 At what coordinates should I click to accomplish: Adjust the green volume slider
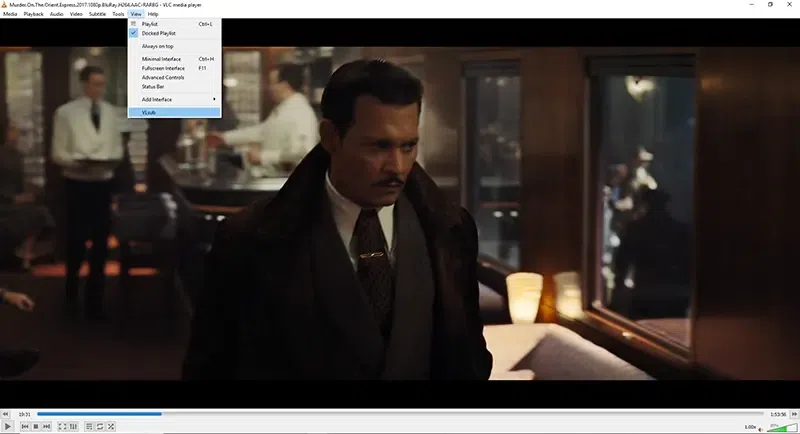pos(782,427)
